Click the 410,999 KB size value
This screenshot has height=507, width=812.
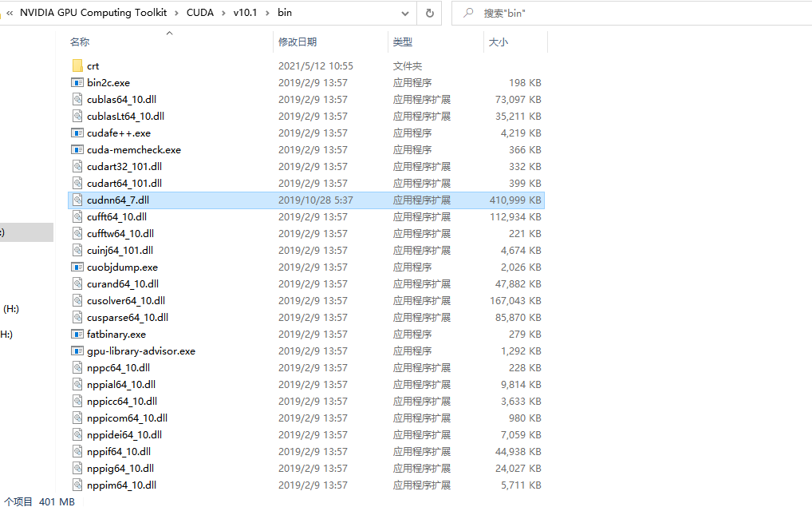coord(515,200)
